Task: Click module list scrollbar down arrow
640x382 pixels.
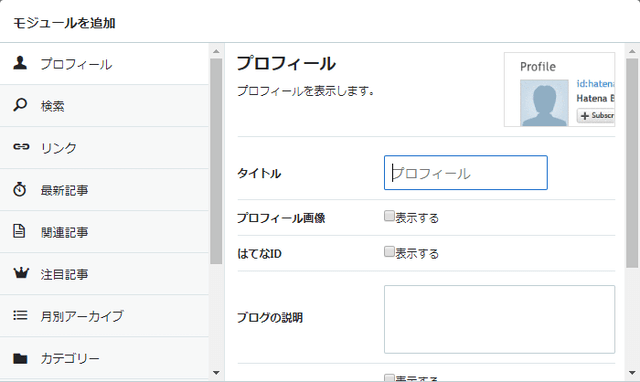Action: point(216,373)
